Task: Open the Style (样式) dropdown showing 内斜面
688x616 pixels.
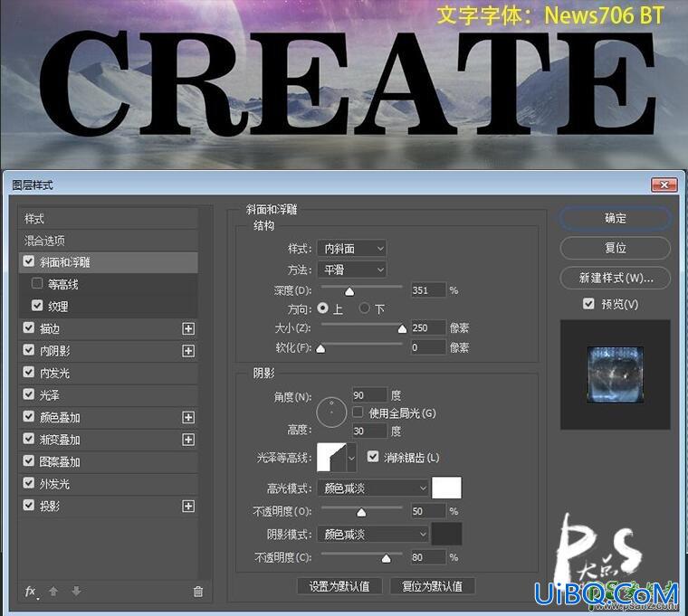Action: click(x=351, y=249)
